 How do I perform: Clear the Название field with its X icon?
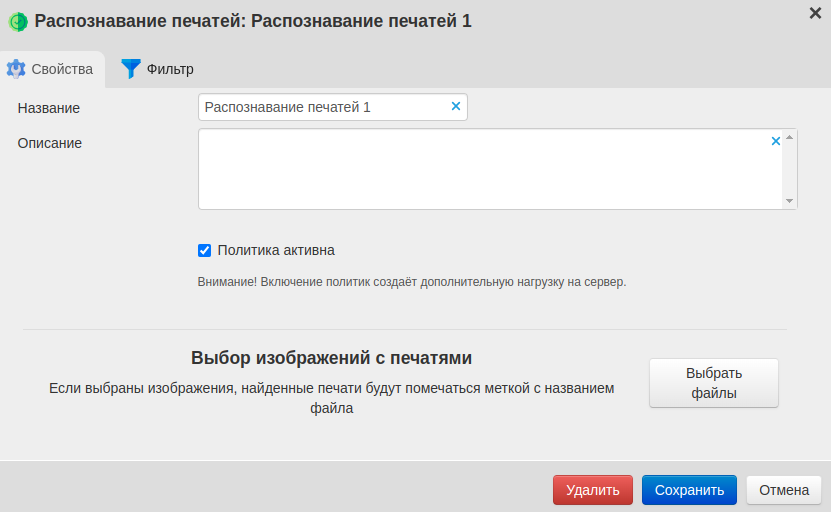pos(456,106)
